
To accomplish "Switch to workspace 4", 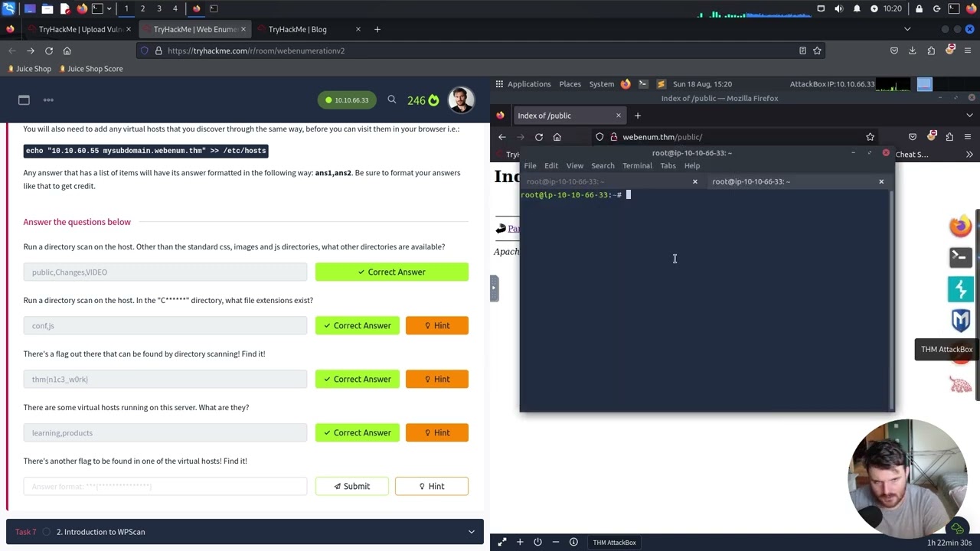I will tap(175, 8).
